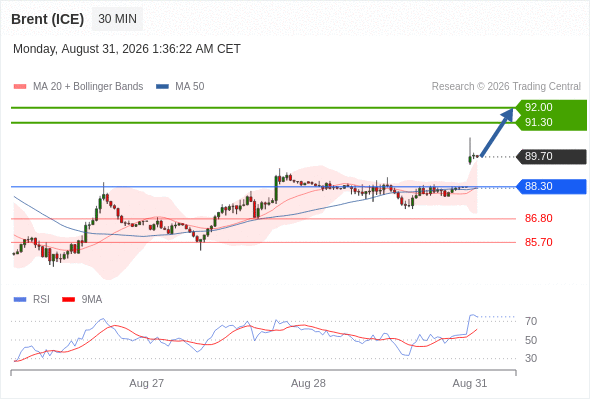Click the 30 MIN timeframe badge
The width and height of the screenshot is (590, 400).
(x=117, y=19)
